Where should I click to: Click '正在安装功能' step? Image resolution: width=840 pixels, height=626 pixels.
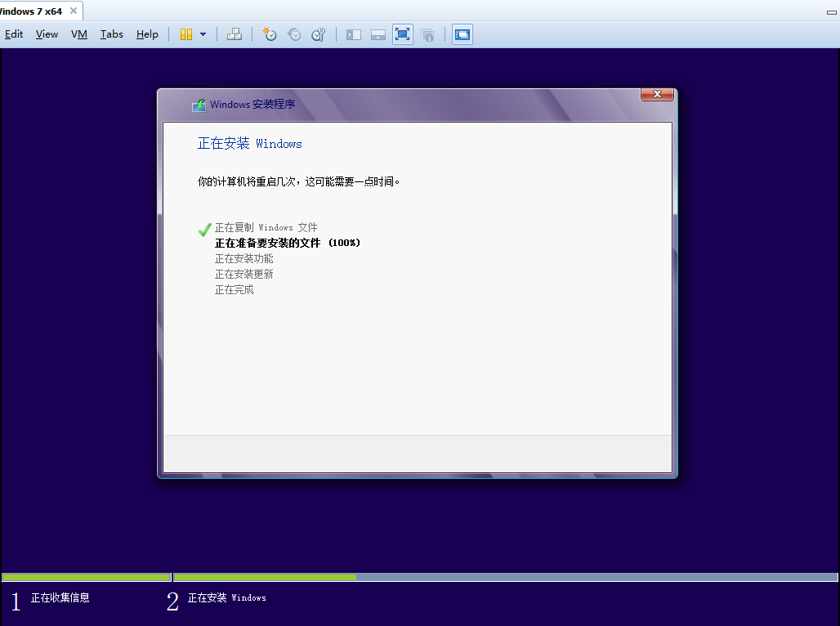coord(244,258)
